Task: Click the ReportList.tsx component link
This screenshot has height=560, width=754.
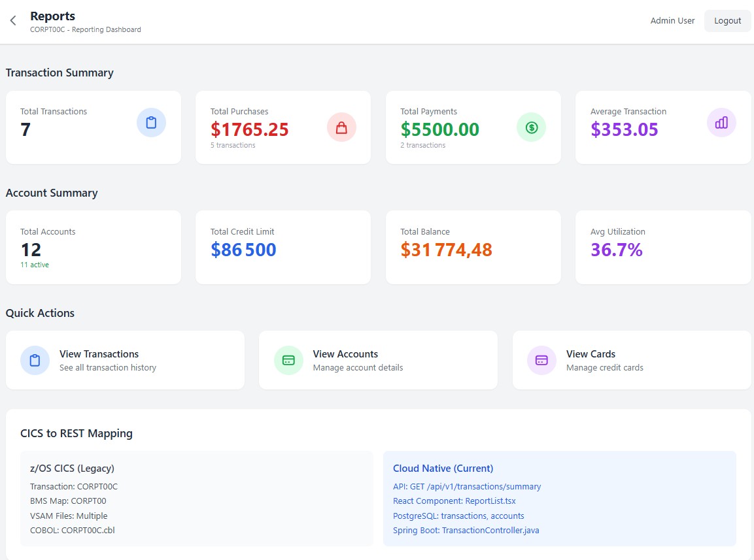Action: pos(454,501)
